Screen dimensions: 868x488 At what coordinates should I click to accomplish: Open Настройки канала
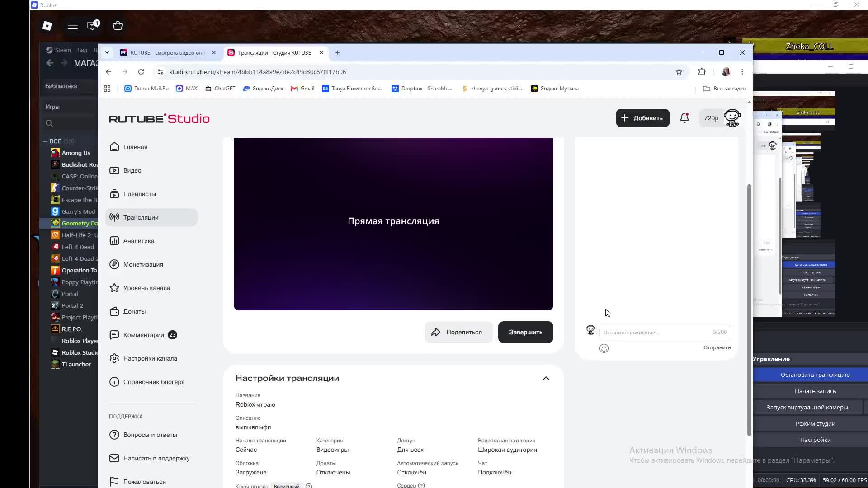(x=151, y=358)
